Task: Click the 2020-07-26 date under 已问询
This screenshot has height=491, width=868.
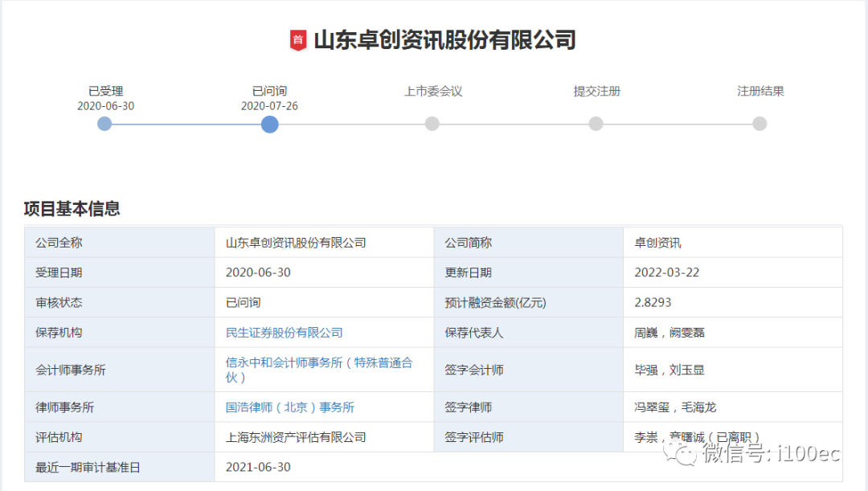Action: [269, 106]
